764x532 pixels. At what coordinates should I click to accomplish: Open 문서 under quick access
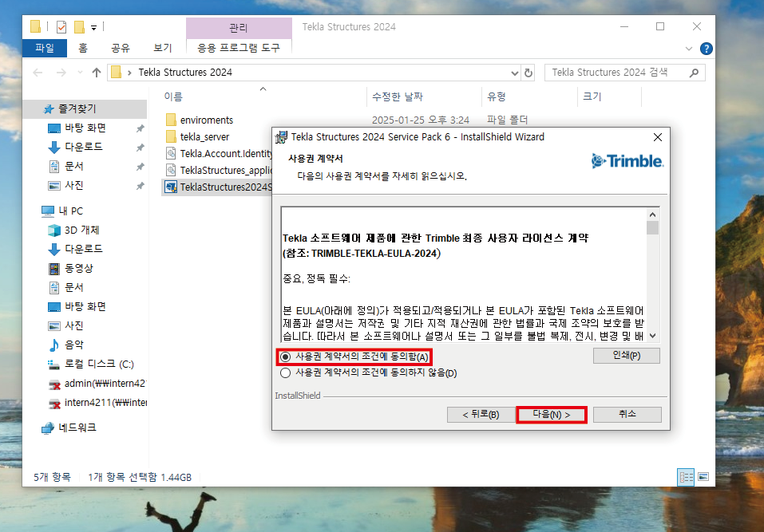[74, 167]
